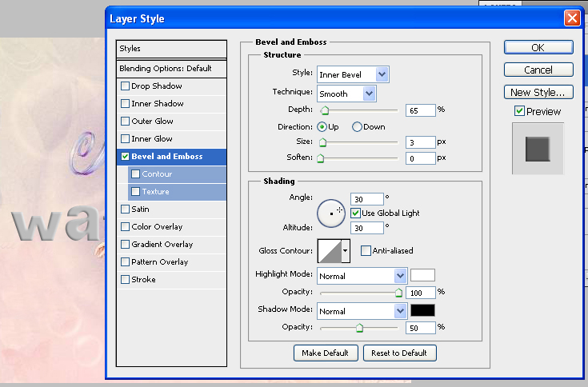This screenshot has width=588, height=387.
Task: Uncheck the Preview checkbox
Action: point(519,111)
